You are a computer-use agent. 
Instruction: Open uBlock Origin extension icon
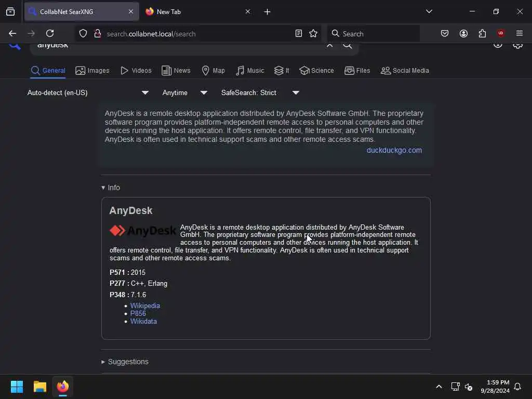[501, 33]
